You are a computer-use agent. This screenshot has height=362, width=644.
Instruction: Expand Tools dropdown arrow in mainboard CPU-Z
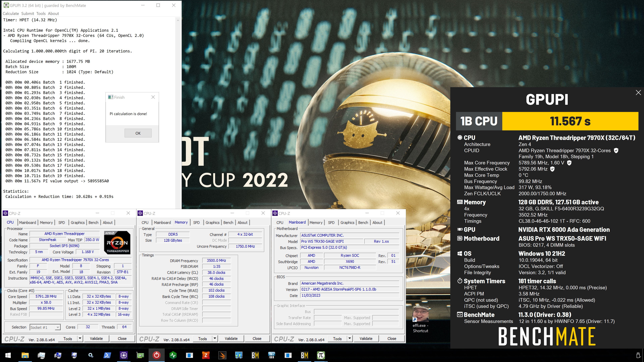click(350, 339)
